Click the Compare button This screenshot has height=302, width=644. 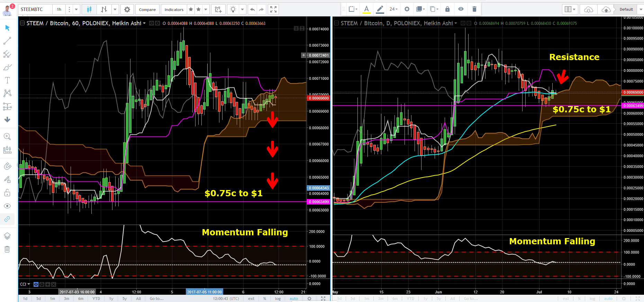point(147,9)
